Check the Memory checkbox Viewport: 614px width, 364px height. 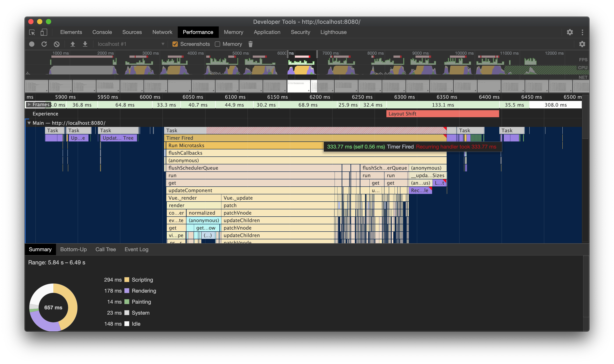point(217,44)
